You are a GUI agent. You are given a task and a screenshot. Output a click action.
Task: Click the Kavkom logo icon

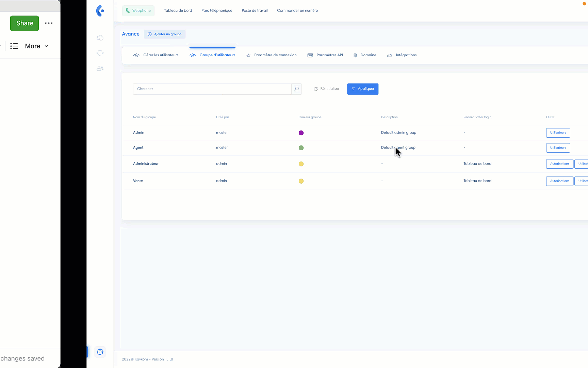click(100, 11)
